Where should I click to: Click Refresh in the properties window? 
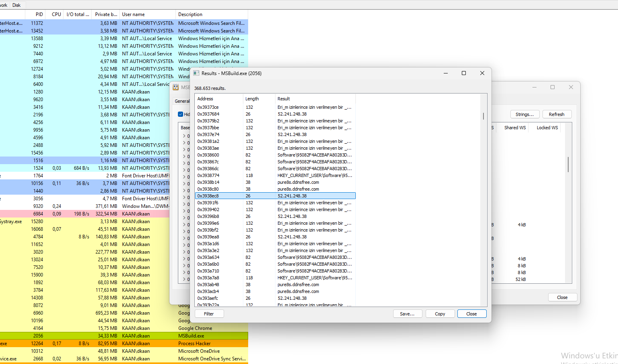point(557,114)
